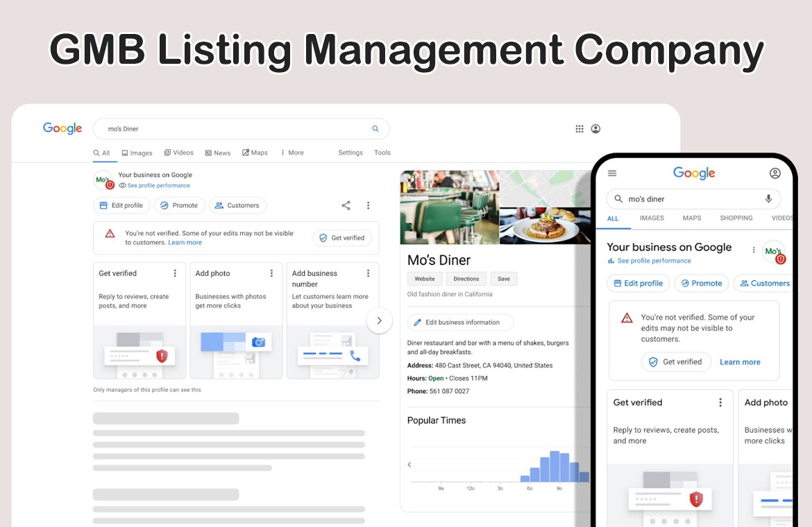Viewport: 812px width, 527px height.
Task: Click the desktop search field containing mo's Diner
Action: (x=241, y=129)
